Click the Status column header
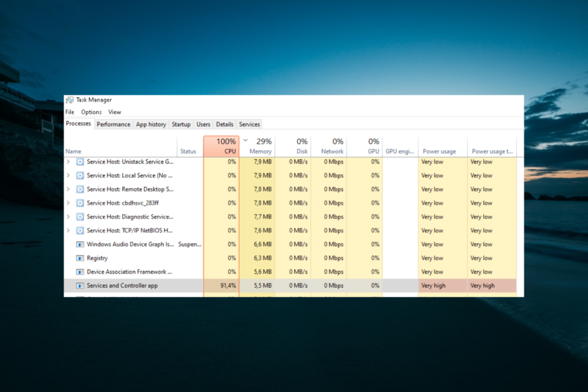The image size is (588, 392). coord(188,151)
